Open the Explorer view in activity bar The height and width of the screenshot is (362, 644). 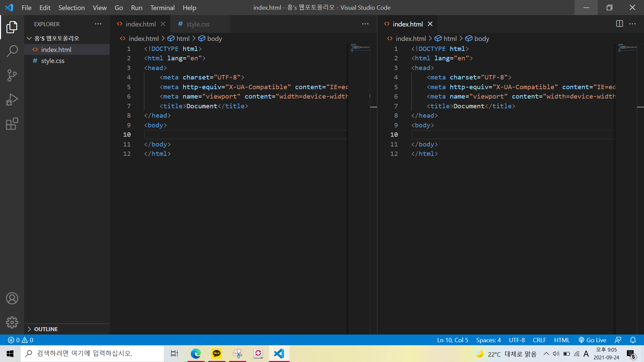(12, 27)
